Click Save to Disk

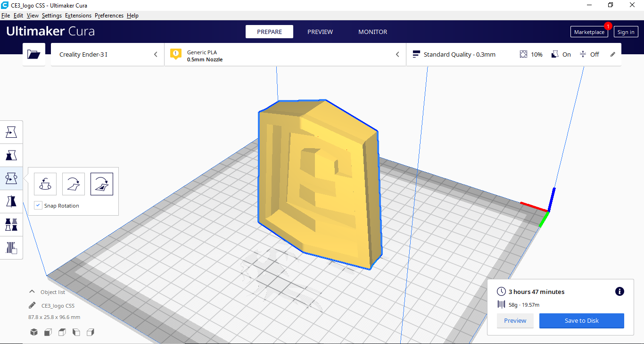(582, 321)
